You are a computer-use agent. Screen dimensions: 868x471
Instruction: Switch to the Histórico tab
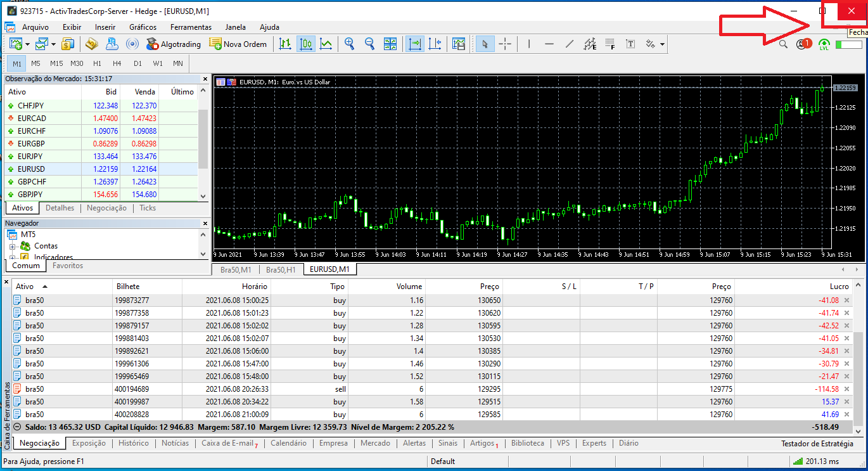[x=133, y=443]
